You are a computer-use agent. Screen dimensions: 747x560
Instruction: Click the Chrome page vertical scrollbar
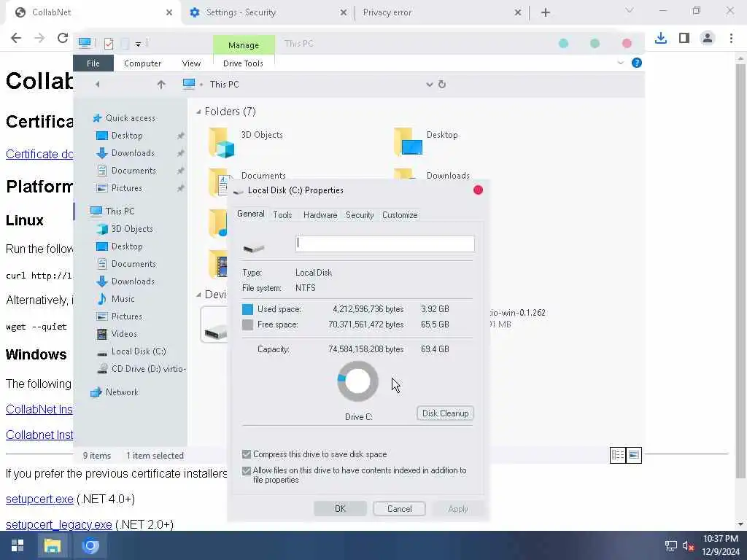[740, 271]
